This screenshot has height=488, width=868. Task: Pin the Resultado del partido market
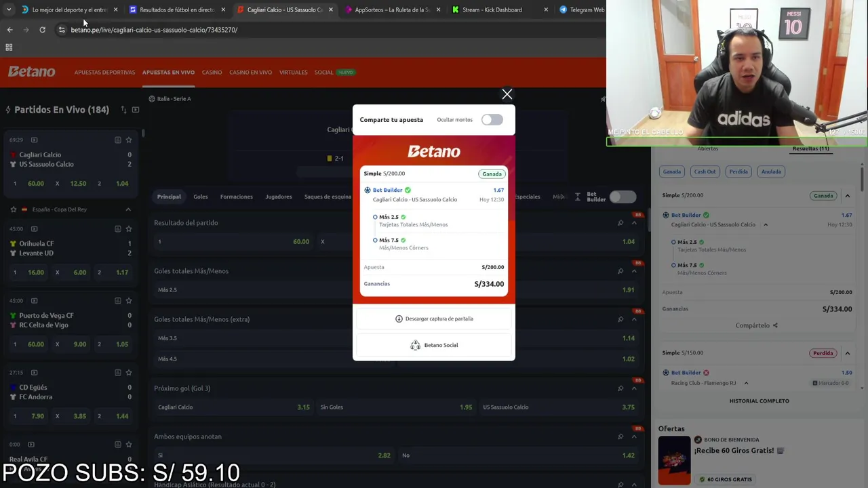point(620,223)
